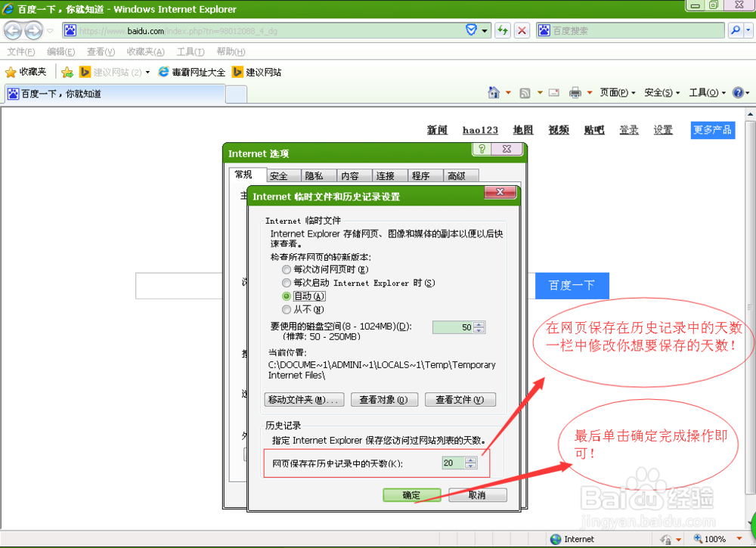Click the Home icon in command bar
Image resolution: width=756 pixels, height=548 pixels.
[x=494, y=92]
